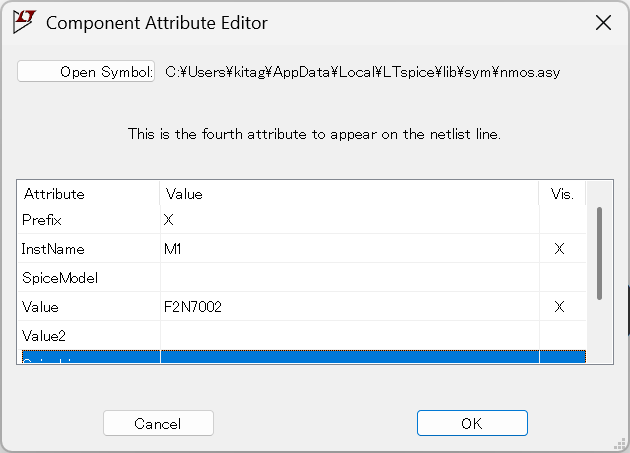Viewport: 630px width, 453px height.
Task: Edit the Prefix value field containing X
Action: (x=350, y=219)
